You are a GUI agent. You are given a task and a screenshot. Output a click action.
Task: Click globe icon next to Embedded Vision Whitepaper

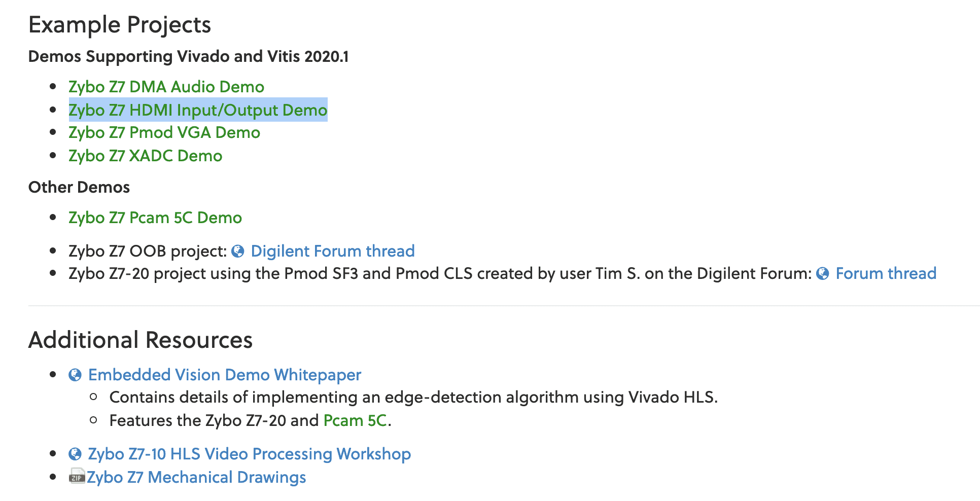coord(75,375)
